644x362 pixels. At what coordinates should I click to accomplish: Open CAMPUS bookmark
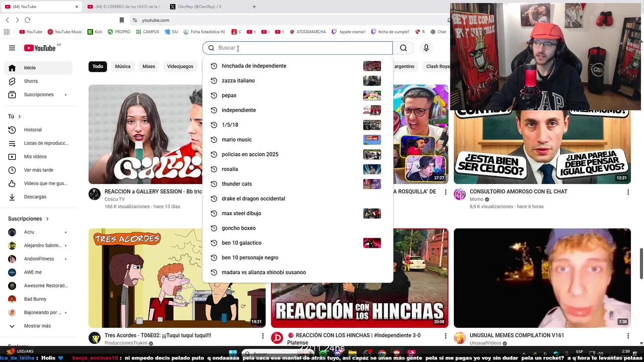tap(147, 32)
